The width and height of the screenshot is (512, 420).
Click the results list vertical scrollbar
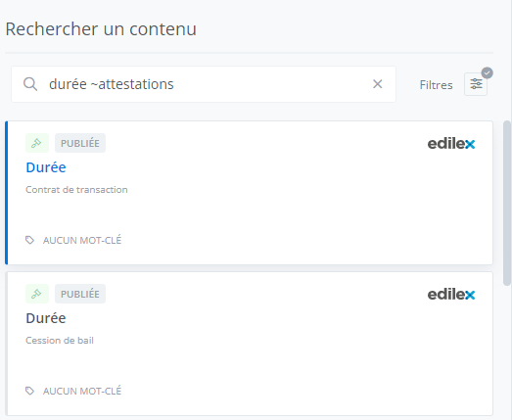tap(507, 203)
